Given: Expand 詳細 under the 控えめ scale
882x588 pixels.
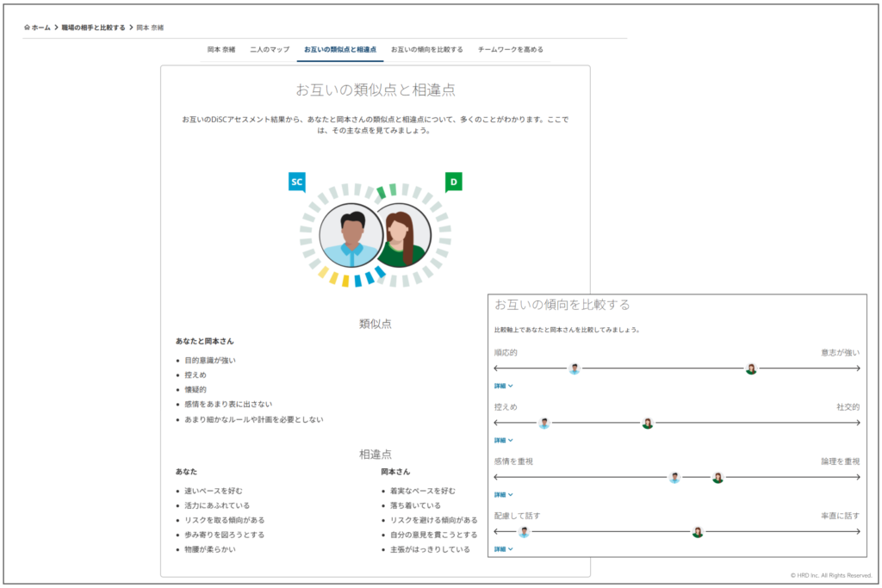Looking at the screenshot, I should coord(503,440).
